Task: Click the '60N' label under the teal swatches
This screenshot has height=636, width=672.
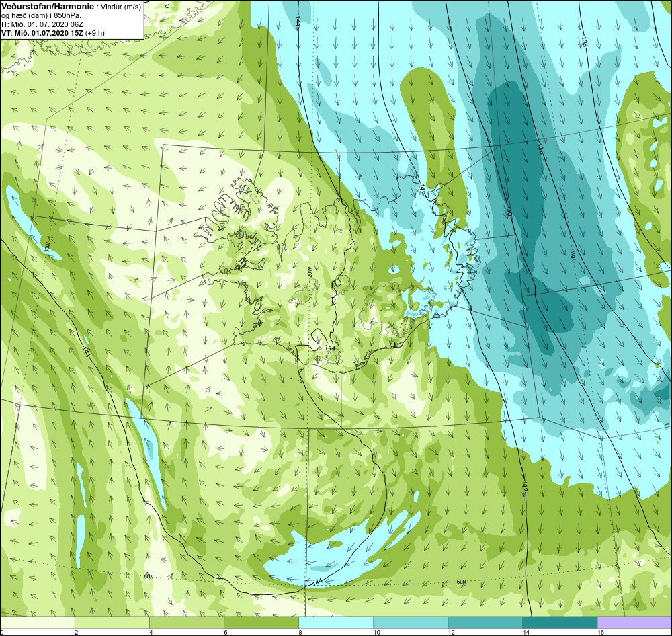Action: tap(461, 582)
